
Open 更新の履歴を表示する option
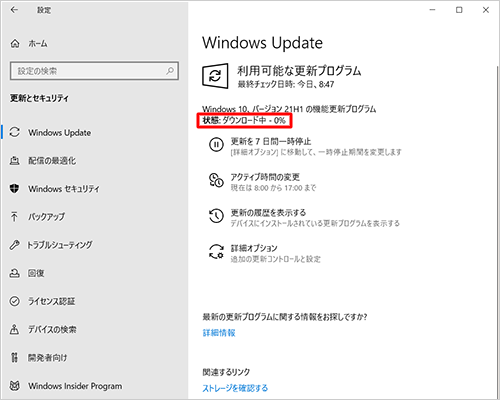point(268,212)
